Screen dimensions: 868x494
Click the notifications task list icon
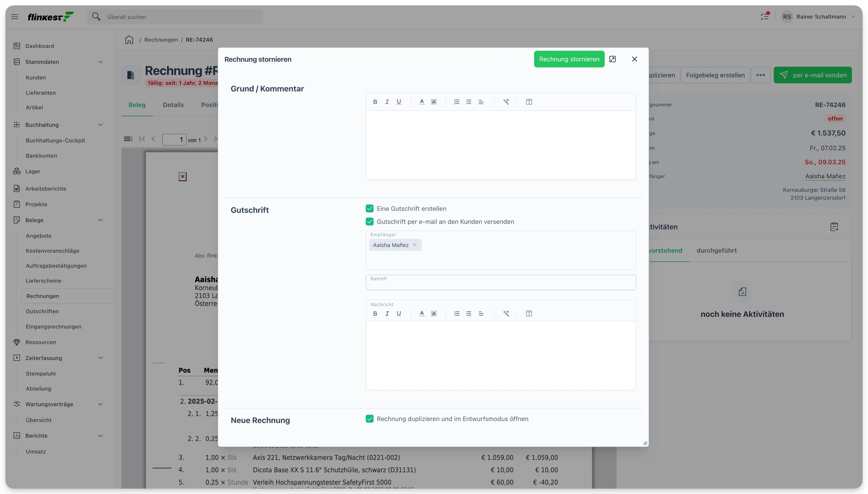click(765, 16)
